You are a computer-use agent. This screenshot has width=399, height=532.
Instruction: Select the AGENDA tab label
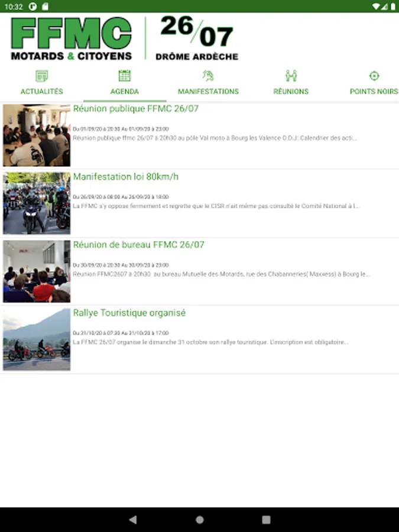point(125,91)
